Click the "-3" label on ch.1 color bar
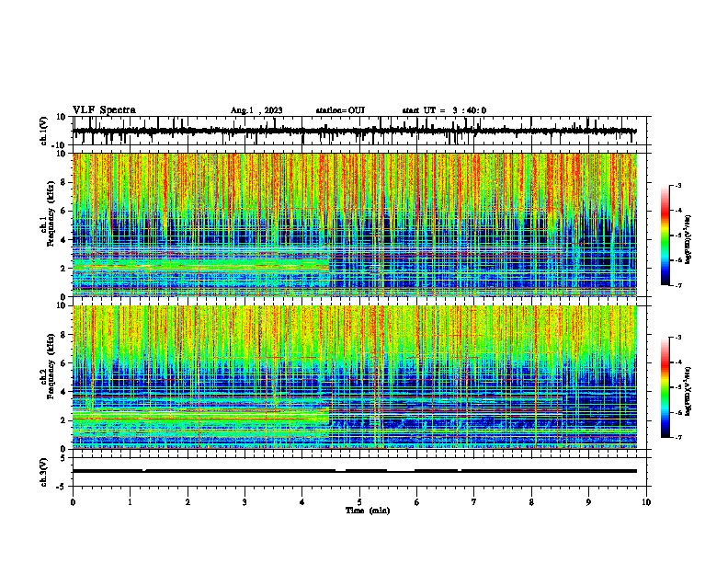 677,185
